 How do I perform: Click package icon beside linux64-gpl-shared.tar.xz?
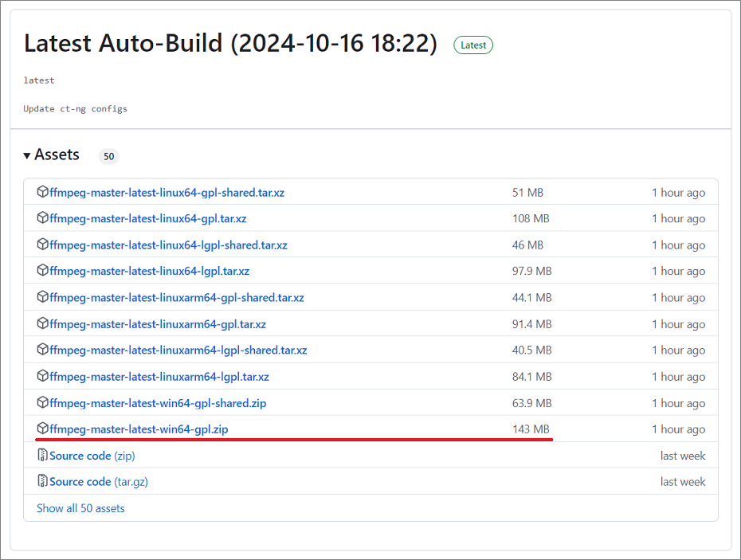pyautogui.click(x=42, y=191)
